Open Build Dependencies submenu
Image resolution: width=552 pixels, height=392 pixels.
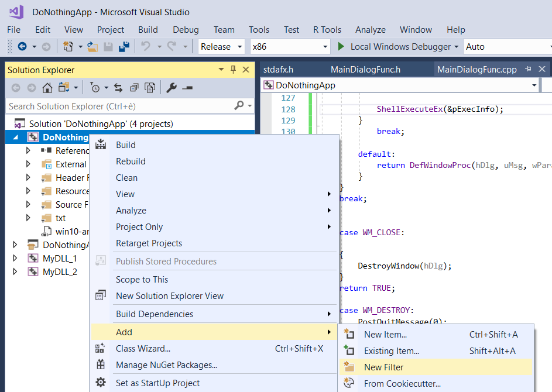[214, 314]
